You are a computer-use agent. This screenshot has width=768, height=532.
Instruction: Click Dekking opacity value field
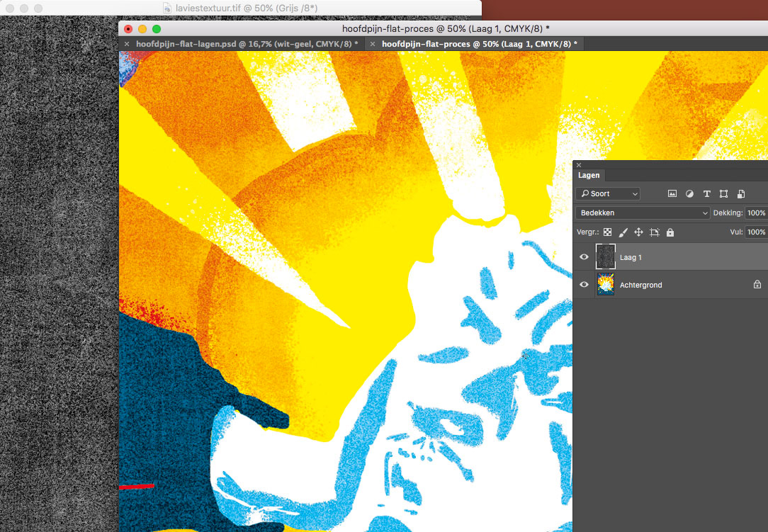[x=756, y=213]
